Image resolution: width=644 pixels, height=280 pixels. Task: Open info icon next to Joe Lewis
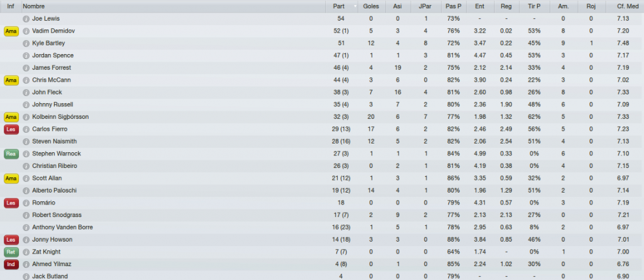pyautogui.click(x=26, y=19)
